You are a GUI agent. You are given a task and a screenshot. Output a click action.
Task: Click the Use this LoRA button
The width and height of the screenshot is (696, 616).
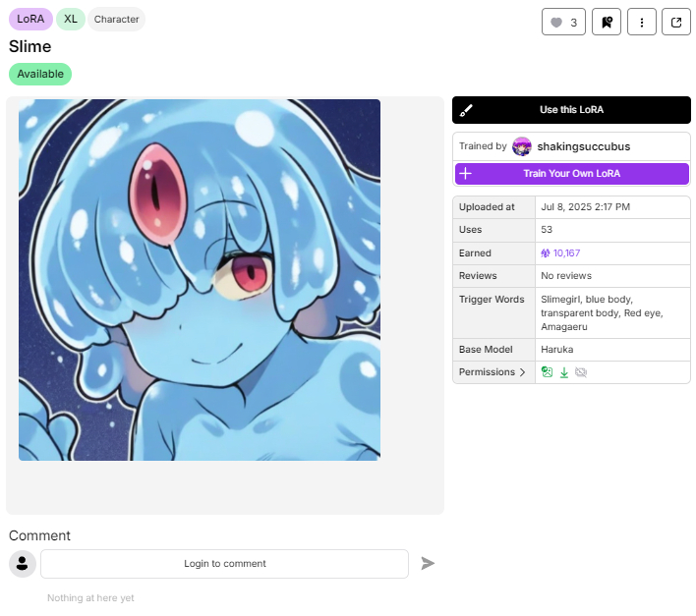pyautogui.click(x=571, y=110)
